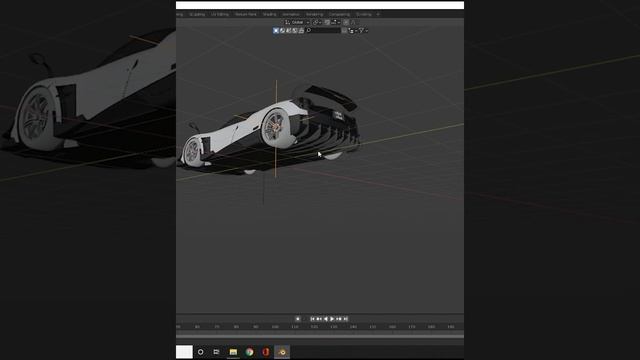Select the subtract-selection mode icon

[289, 30]
